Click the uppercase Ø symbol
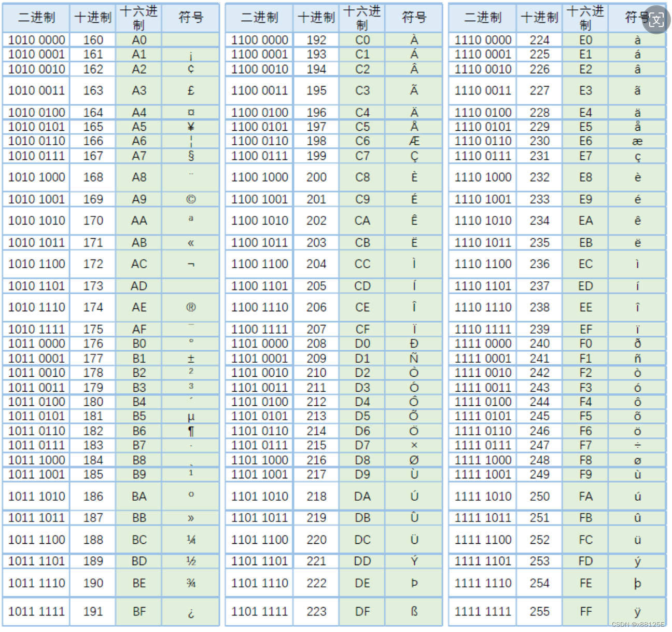The image size is (672, 632). 414,460
